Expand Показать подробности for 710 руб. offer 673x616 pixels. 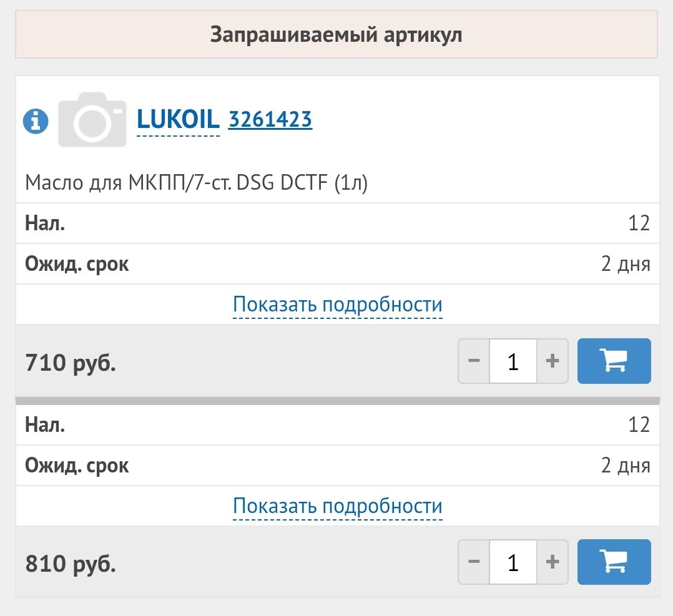(337, 305)
